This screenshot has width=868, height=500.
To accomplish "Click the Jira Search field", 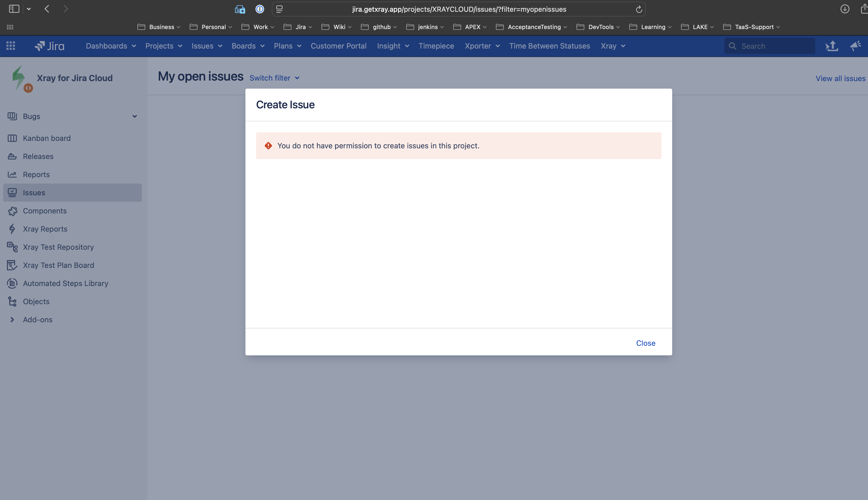I will coord(770,46).
